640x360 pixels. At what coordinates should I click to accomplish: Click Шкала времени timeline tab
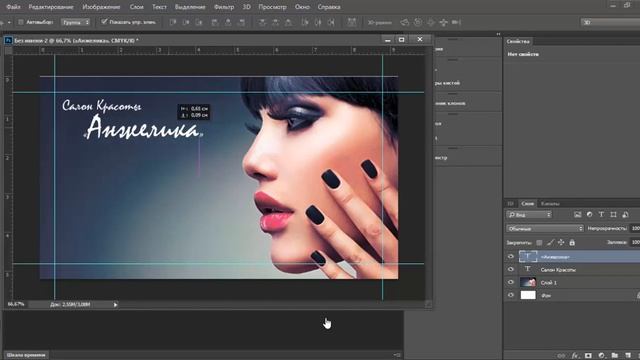click(x=26, y=355)
